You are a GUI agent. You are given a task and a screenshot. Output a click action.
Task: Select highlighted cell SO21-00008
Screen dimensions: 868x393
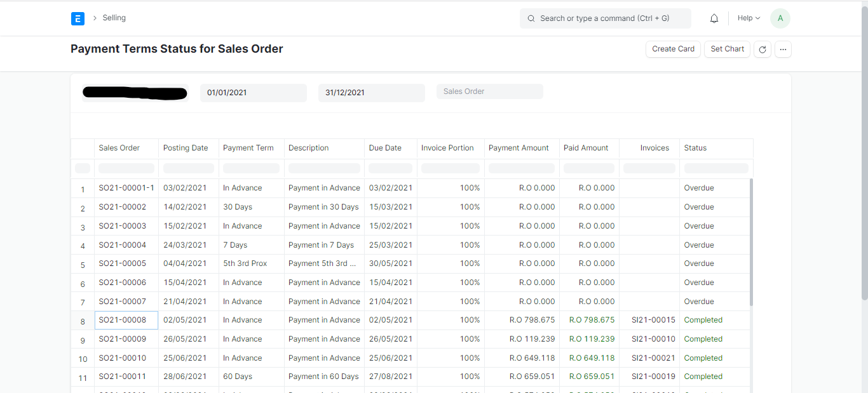point(126,320)
